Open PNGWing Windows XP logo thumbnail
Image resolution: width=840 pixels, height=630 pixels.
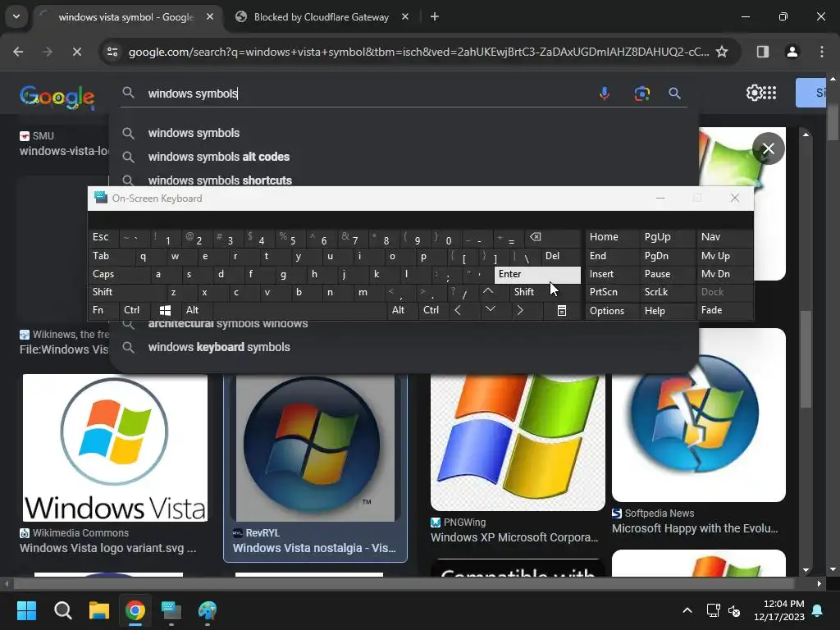pyautogui.click(x=518, y=442)
